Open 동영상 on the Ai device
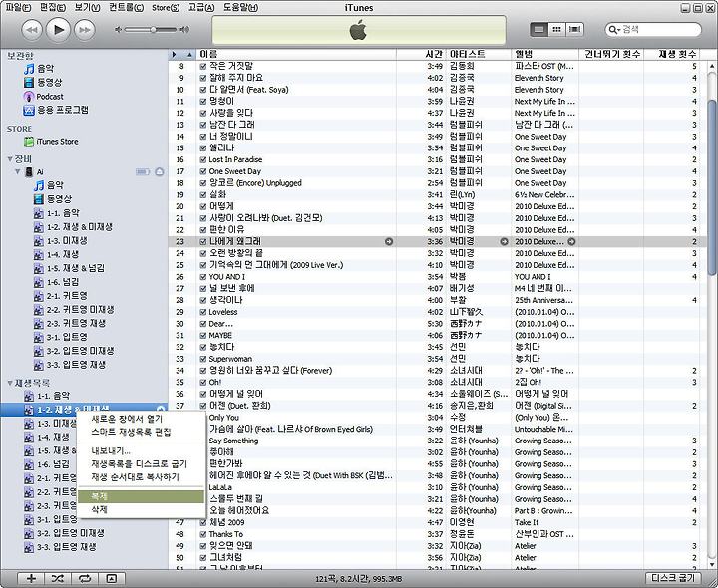 pyautogui.click(x=53, y=199)
